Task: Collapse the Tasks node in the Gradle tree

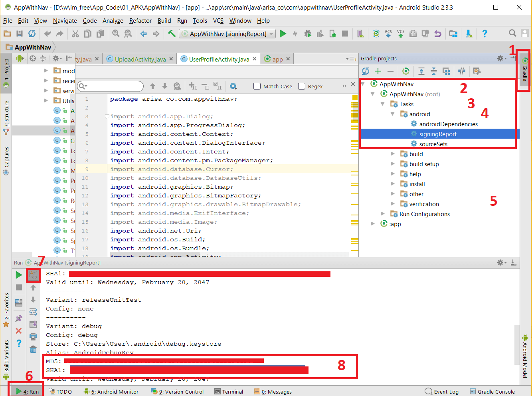Action: 383,104
